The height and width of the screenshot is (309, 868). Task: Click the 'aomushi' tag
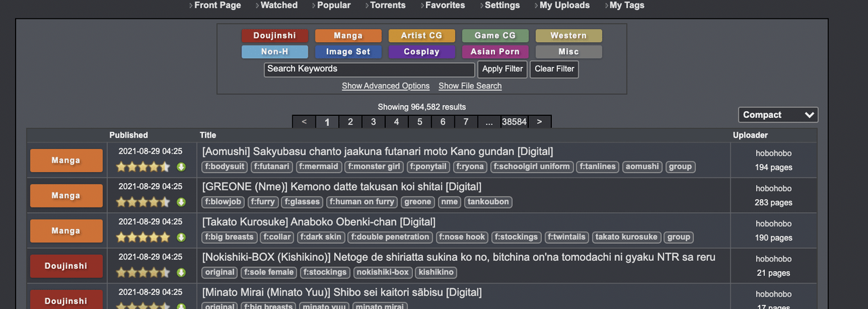[642, 167]
